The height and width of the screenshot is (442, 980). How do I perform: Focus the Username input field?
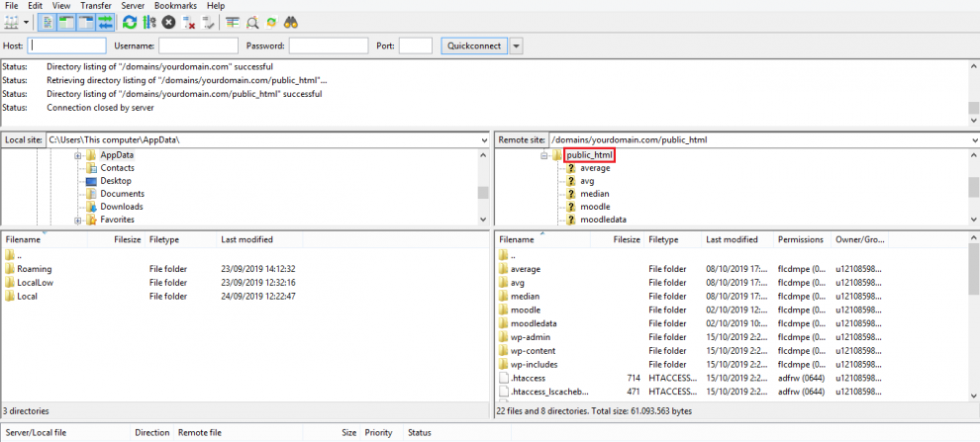coord(198,45)
